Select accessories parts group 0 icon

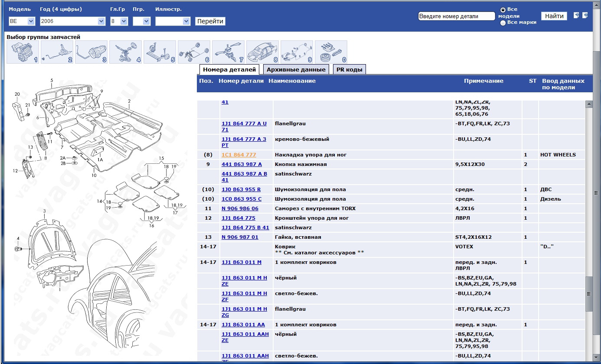tap(331, 52)
